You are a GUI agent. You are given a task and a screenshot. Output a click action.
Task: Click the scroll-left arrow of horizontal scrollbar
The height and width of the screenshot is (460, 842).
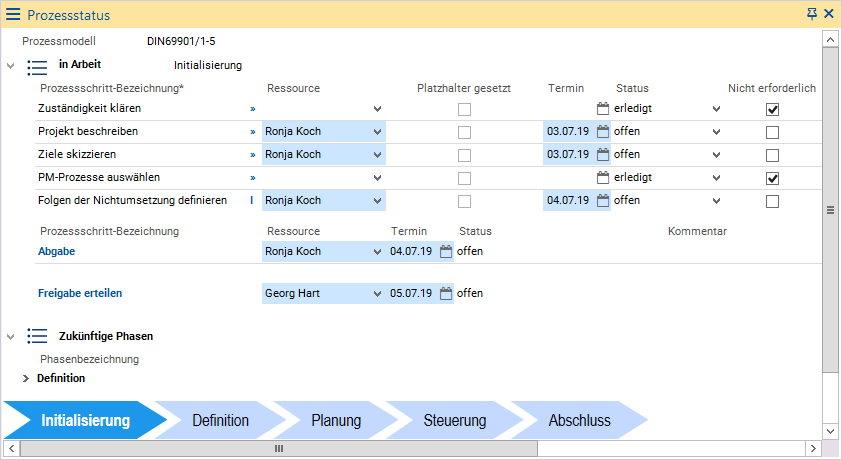[11, 448]
